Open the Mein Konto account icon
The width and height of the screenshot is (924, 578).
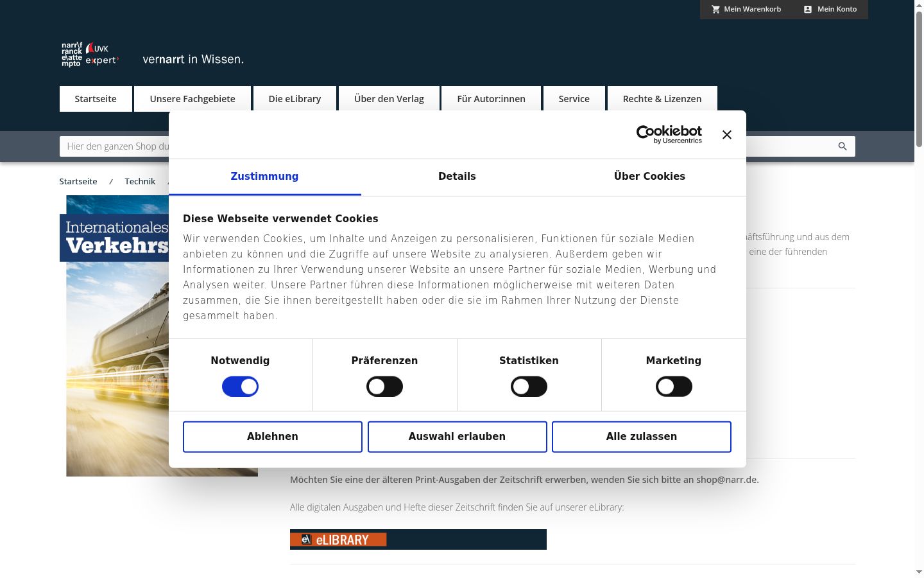(808, 10)
